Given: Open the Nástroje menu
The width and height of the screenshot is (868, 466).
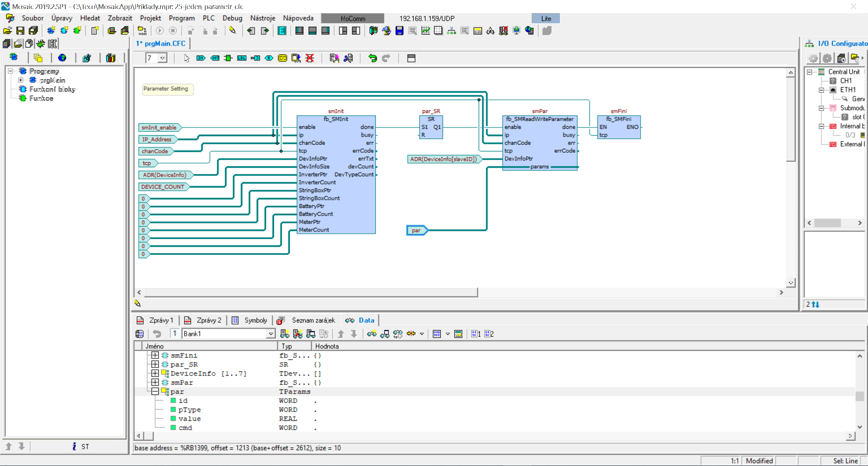Looking at the screenshot, I should [263, 18].
